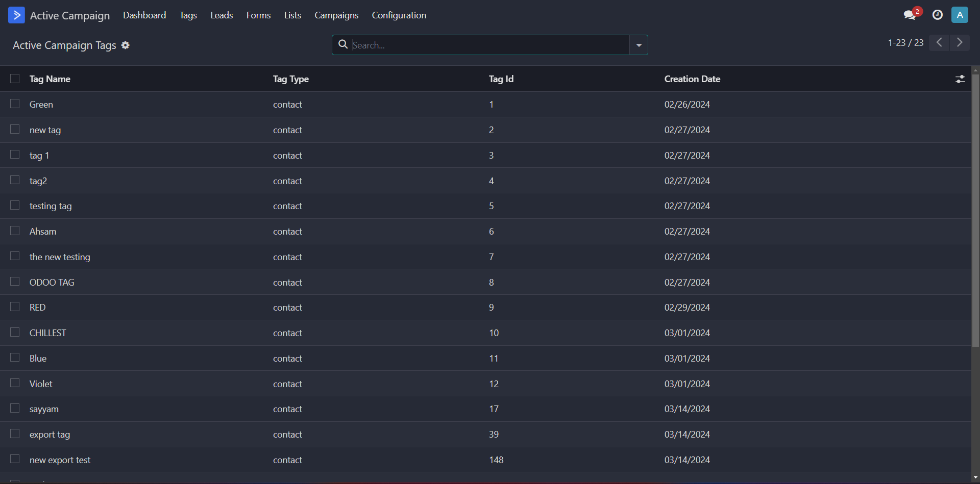Click the 02/26/2024 creation date cell
The width and height of the screenshot is (980, 484).
[687, 105]
